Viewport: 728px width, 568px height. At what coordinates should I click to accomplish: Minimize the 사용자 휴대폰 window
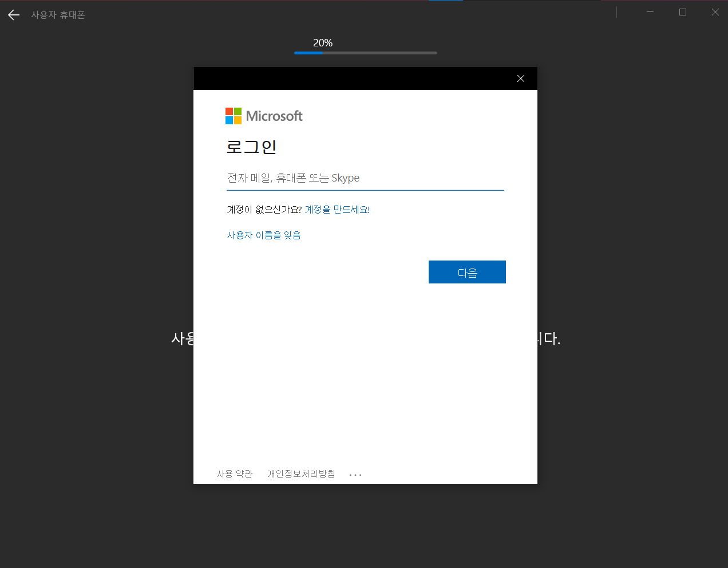650,12
